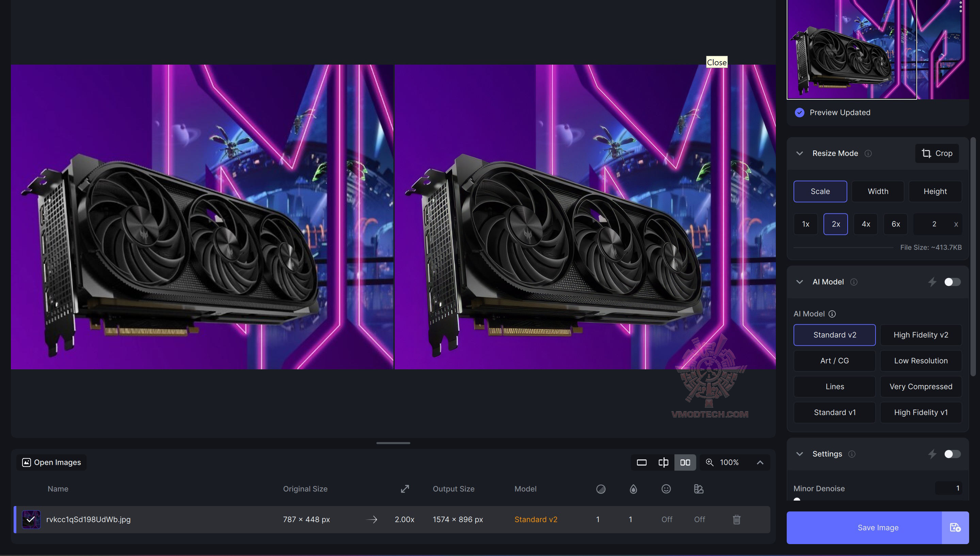
Task: Select the split slider comparison view
Action: (663, 462)
